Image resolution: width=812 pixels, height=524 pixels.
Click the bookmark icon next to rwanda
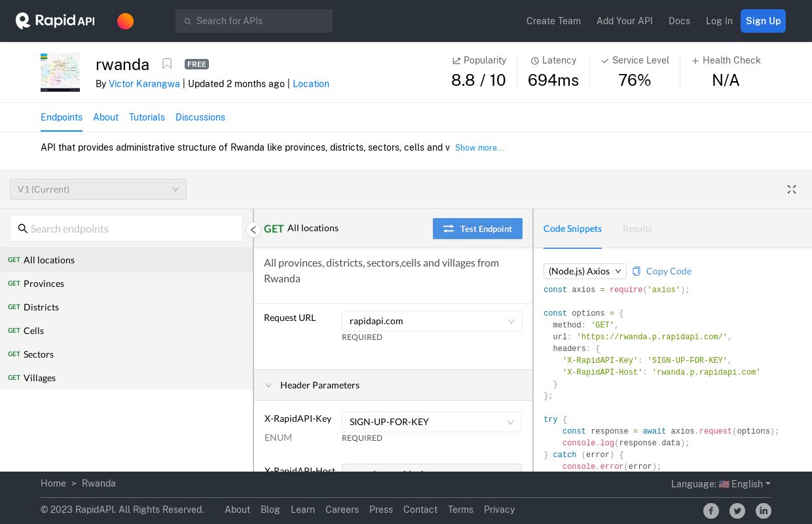point(167,64)
